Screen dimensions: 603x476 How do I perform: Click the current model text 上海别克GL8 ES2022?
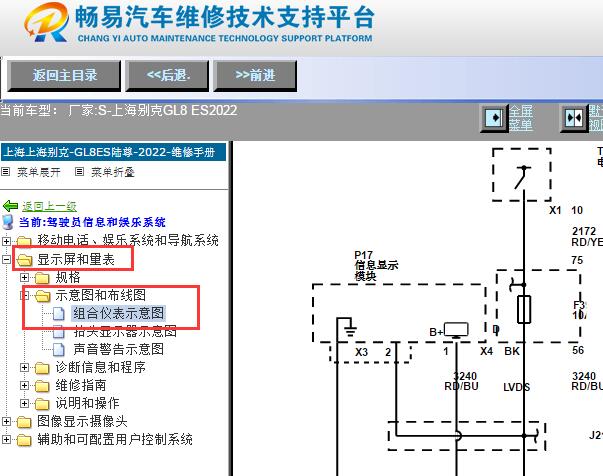click(174, 111)
